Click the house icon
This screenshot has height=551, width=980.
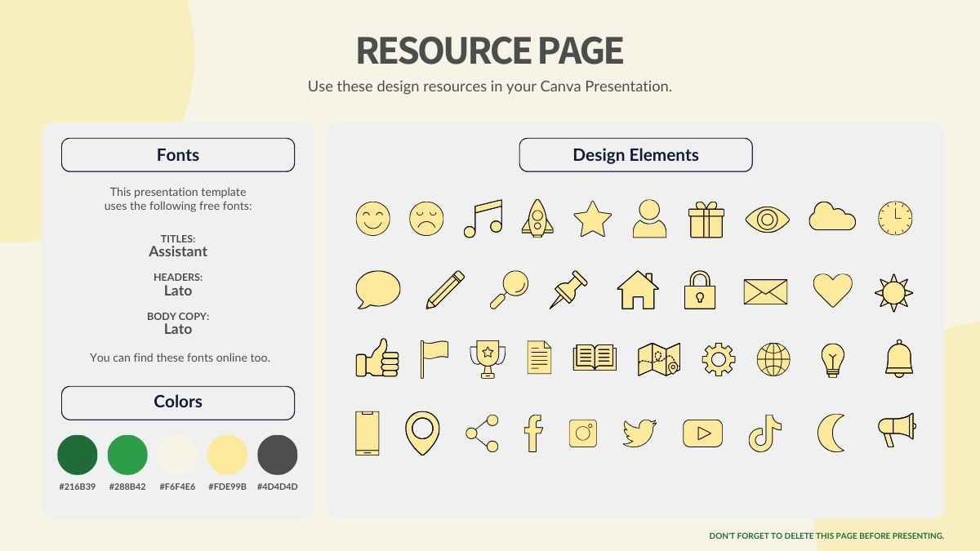click(638, 290)
